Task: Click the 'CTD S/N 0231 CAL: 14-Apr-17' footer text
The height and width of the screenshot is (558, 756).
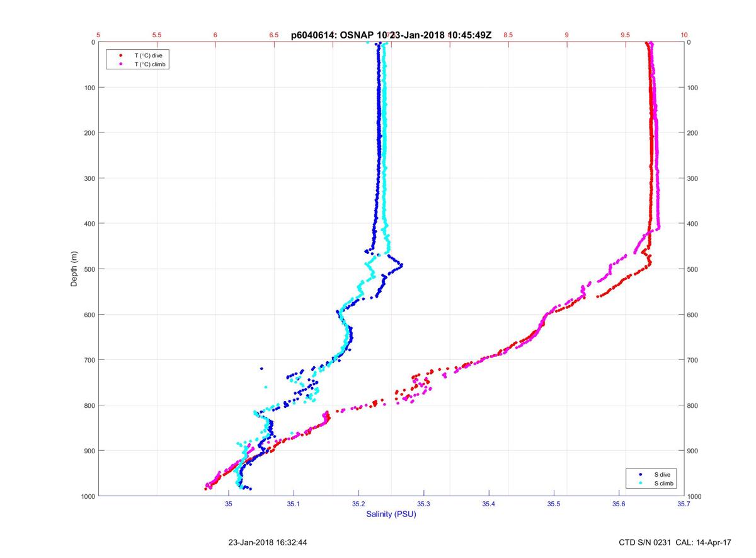Action: (675, 542)
